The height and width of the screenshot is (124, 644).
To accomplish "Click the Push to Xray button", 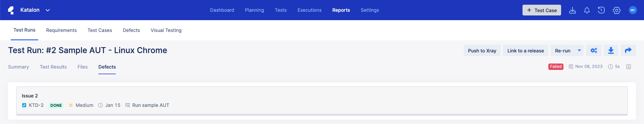I will tap(482, 50).
